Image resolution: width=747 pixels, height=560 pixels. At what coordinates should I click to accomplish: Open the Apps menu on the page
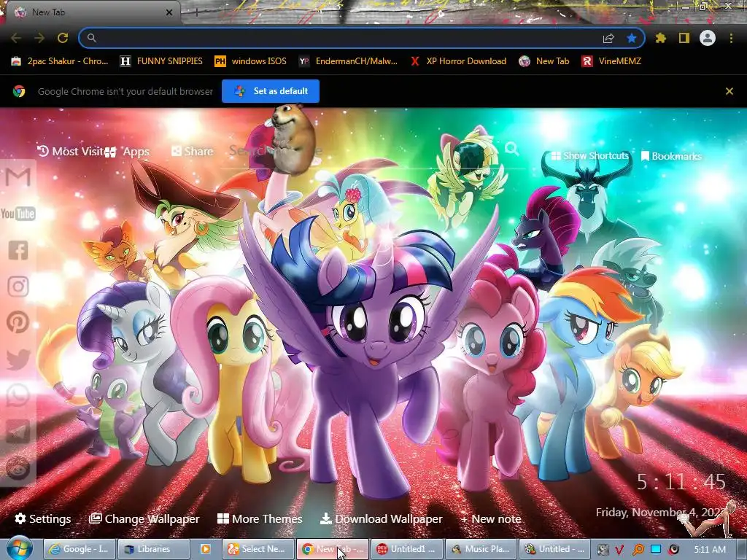(127, 152)
